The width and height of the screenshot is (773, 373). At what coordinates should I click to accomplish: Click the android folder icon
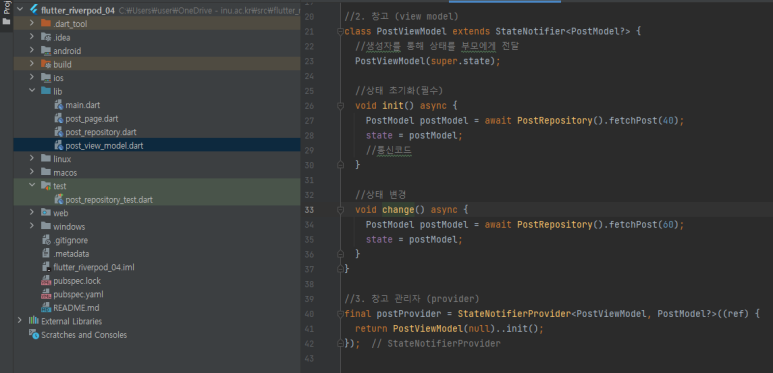[x=46, y=50]
